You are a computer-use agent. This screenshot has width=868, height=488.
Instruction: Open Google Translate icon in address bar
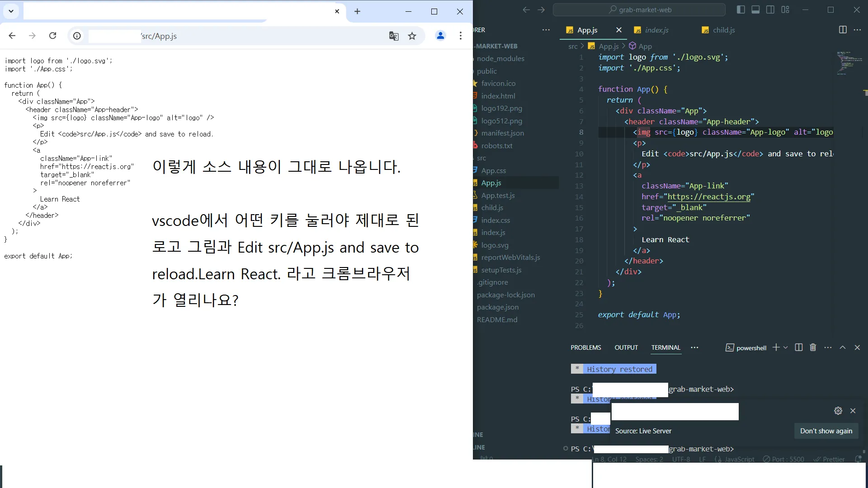[394, 36]
